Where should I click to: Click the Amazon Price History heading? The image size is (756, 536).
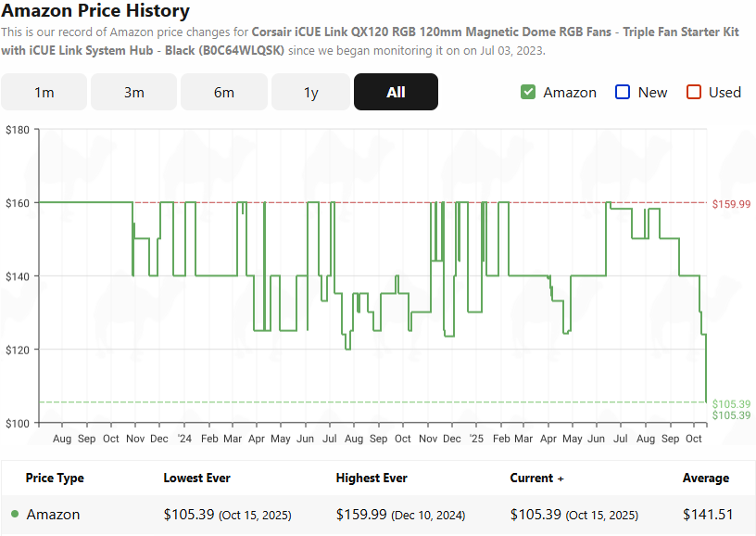95,11
